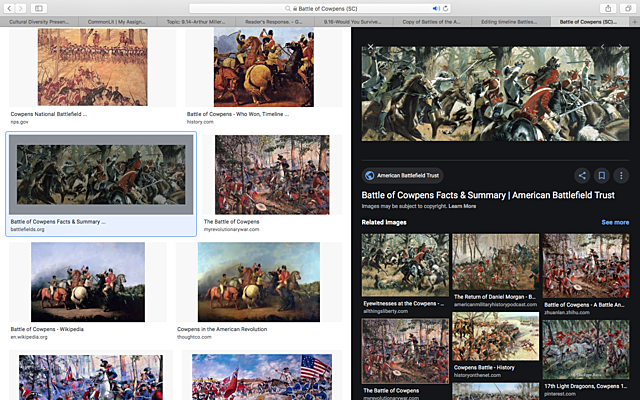The width and height of the screenshot is (640, 400).
Task: Switch to Copy of Battles of the A... tab
Action: [x=431, y=22]
